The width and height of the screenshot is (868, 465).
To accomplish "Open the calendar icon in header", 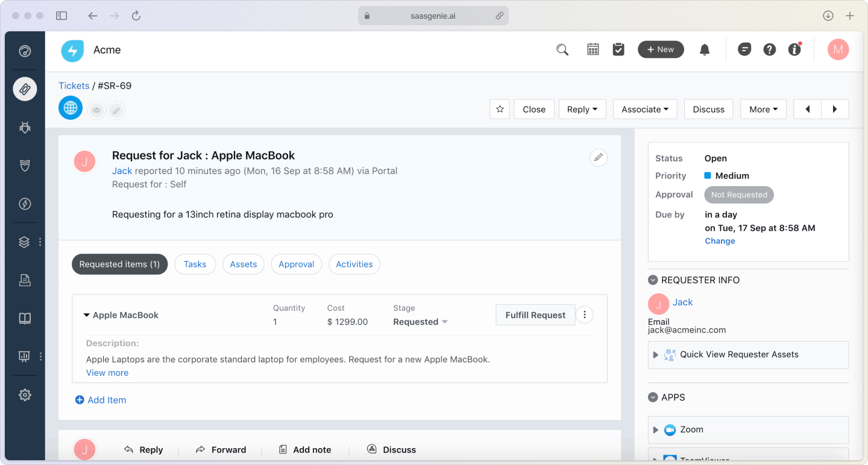I will [x=593, y=50].
